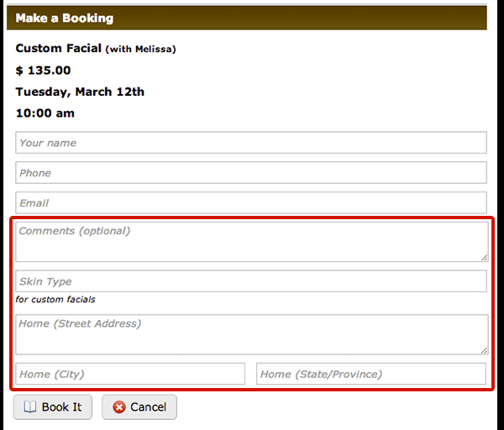This screenshot has width=504, height=430.
Task: Select the Home (City) field
Action: point(130,374)
